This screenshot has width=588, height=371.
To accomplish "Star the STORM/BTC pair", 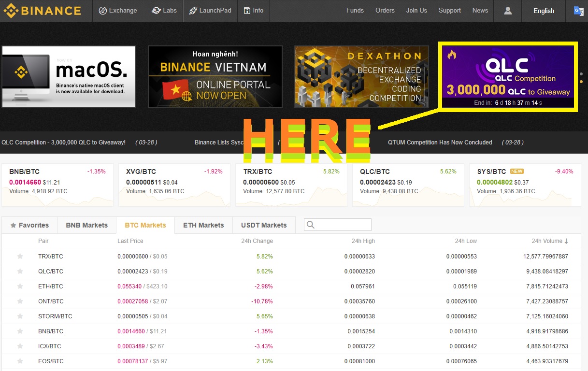I will coord(20,316).
